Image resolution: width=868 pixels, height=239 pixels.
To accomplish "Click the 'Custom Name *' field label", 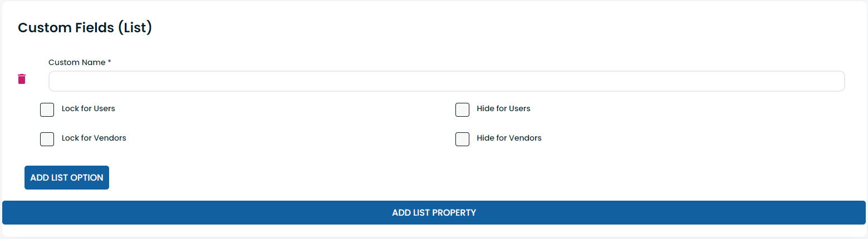I will [x=80, y=62].
